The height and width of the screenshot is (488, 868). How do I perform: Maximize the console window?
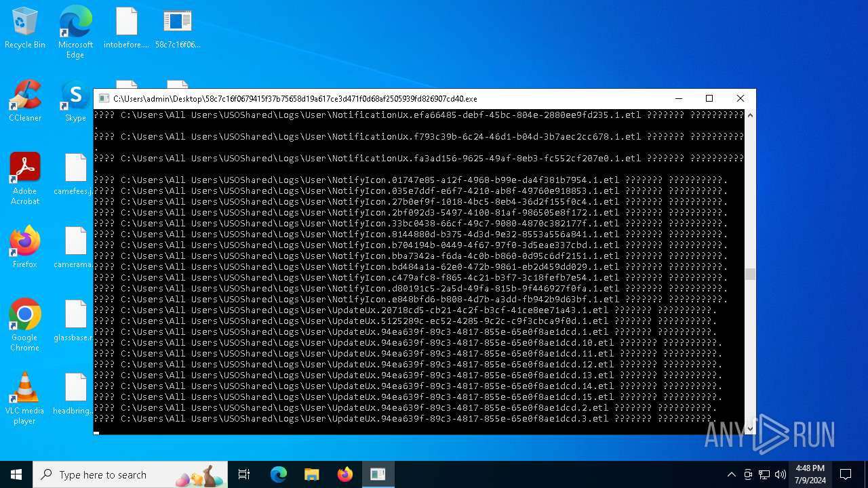pyautogui.click(x=709, y=98)
